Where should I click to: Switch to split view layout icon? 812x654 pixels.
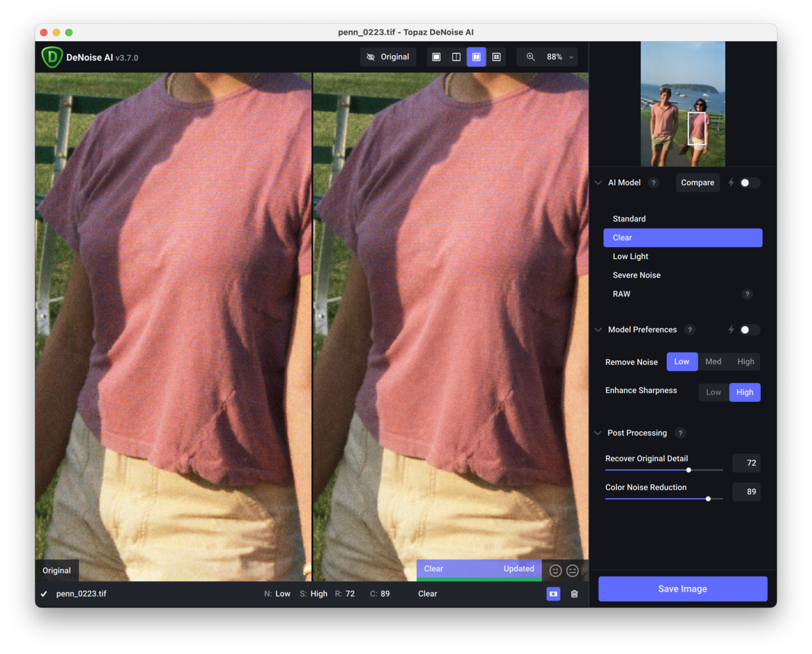pos(456,57)
